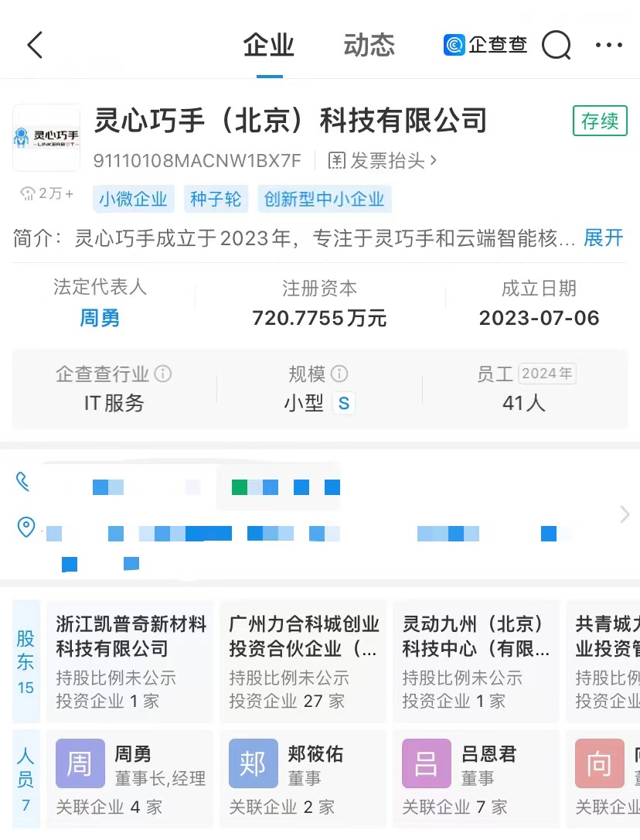Tap the 创新型中小企业 tag
The width and height of the screenshot is (640, 840).
pos(324,200)
